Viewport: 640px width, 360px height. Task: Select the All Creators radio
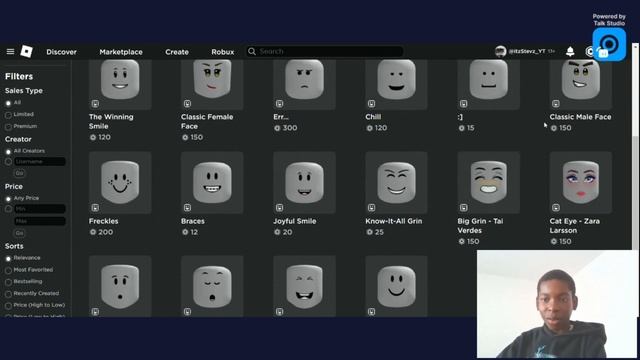click(8, 151)
